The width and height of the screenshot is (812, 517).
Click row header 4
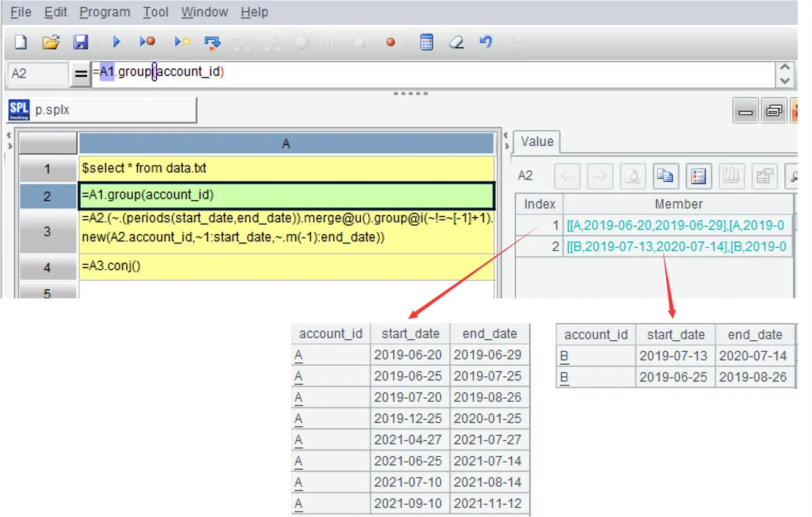47,267
